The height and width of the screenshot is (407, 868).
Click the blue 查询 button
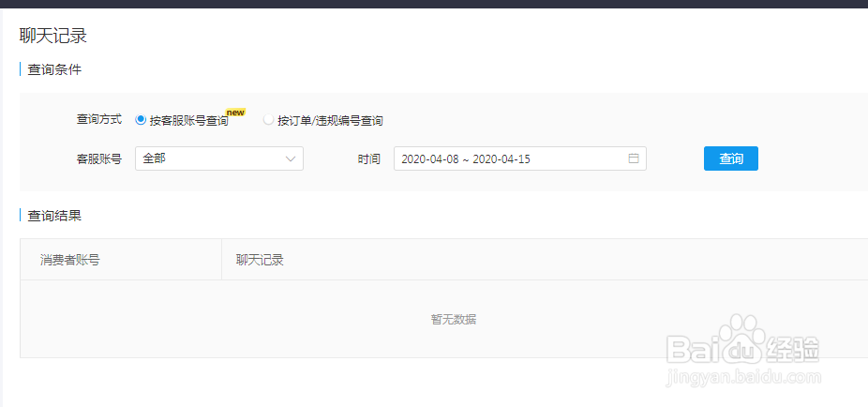click(x=731, y=158)
